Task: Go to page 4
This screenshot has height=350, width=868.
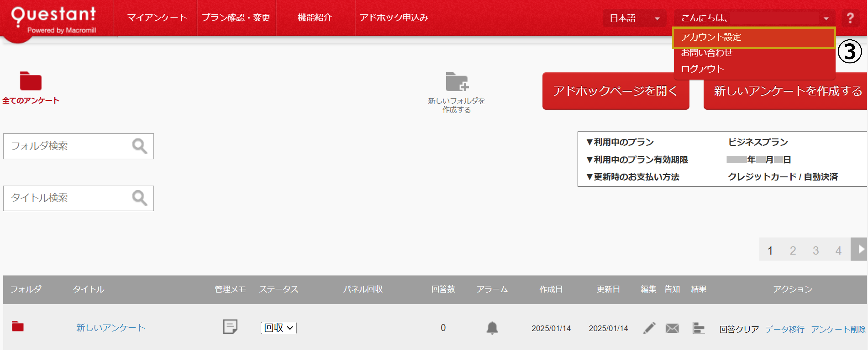Action: [838, 250]
